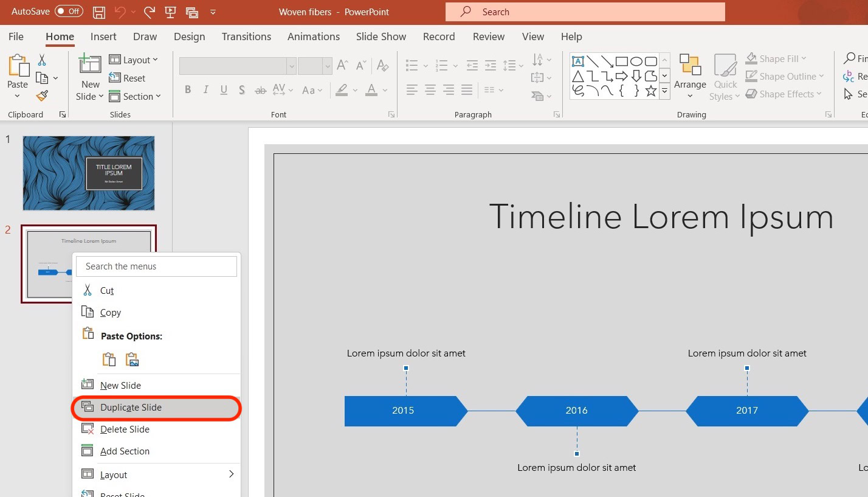Choose the Oval shape in the gallery
Image resolution: width=868 pixels, height=497 pixels.
click(638, 60)
